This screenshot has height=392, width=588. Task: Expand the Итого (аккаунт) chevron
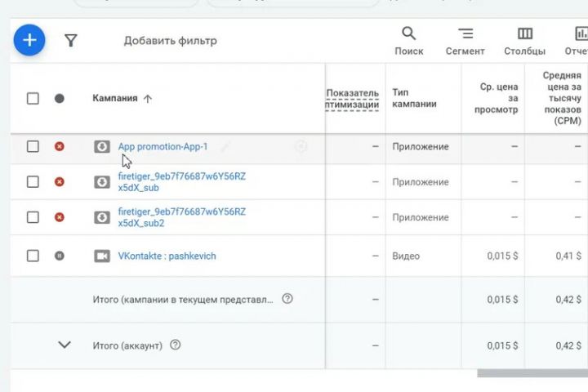click(x=65, y=345)
